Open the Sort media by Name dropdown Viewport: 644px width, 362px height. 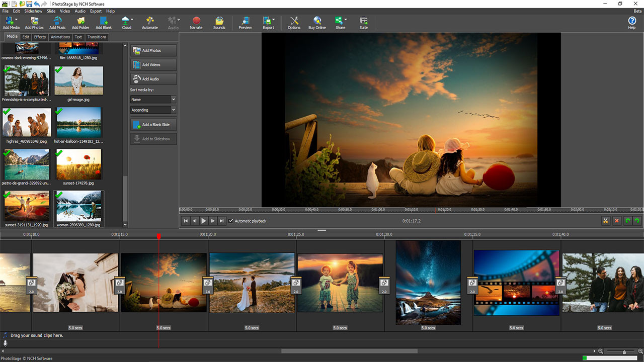point(152,99)
